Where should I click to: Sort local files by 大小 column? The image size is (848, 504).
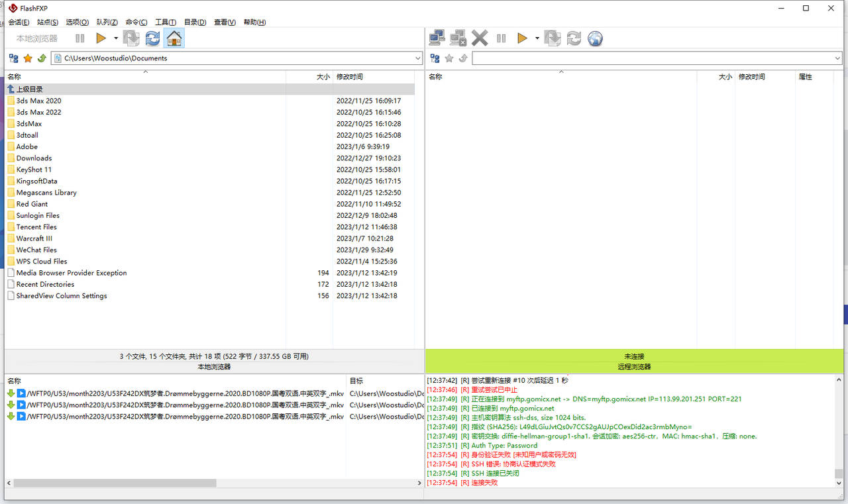click(x=309, y=77)
